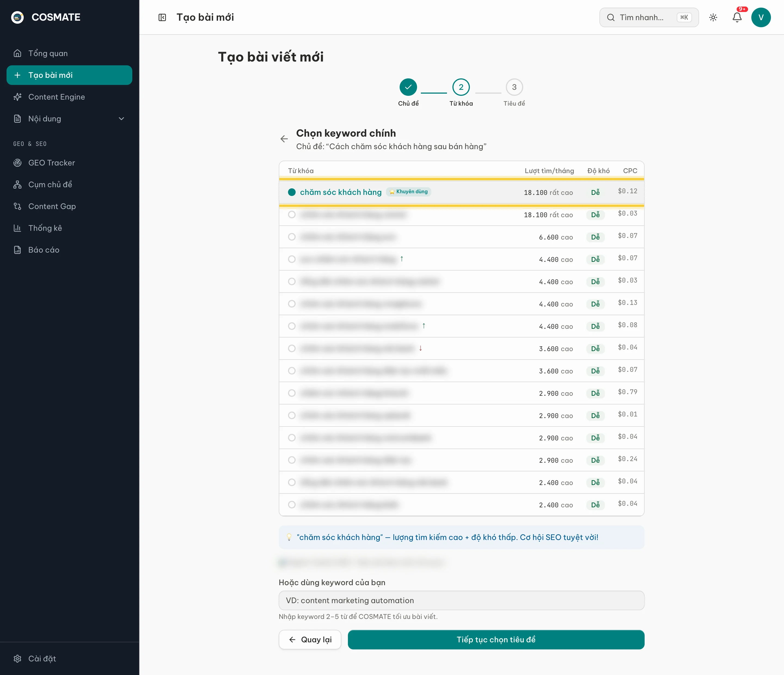Select radio for chăm sóc khách hàng
The width and height of the screenshot is (784, 675).
point(291,192)
